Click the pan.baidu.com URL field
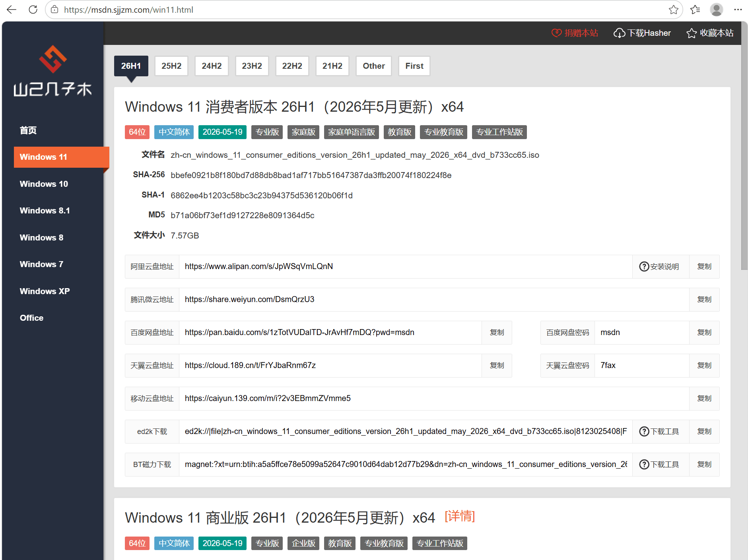Image resolution: width=748 pixels, height=560 pixels. pos(330,333)
